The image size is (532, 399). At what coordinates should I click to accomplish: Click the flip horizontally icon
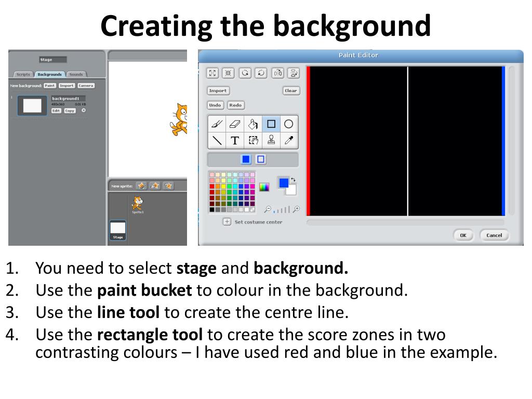pyautogui.click(x=278, y=73)
